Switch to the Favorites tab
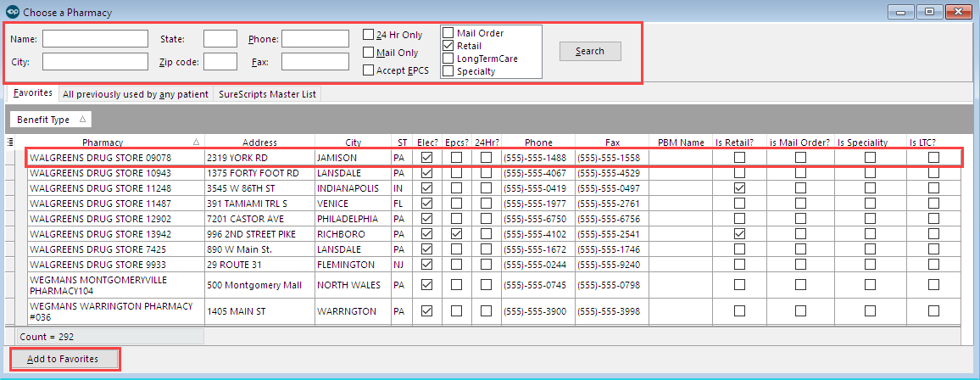The image size is (980, 380). point(33,93)
